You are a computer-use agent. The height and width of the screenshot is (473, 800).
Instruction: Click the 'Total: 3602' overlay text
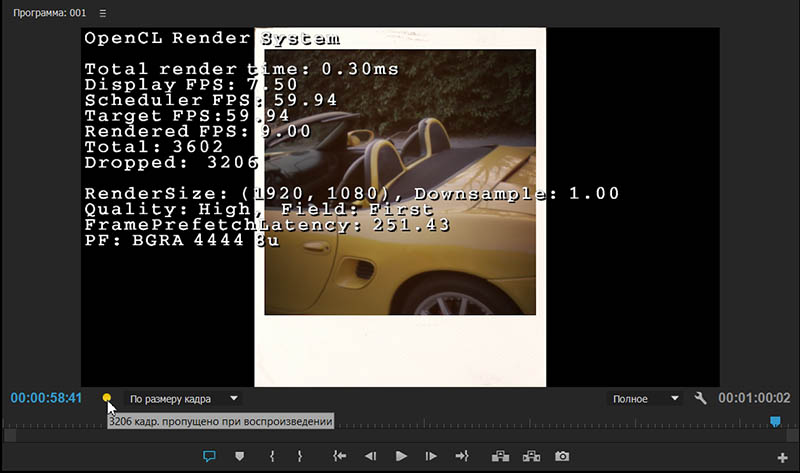coord(154,147)
